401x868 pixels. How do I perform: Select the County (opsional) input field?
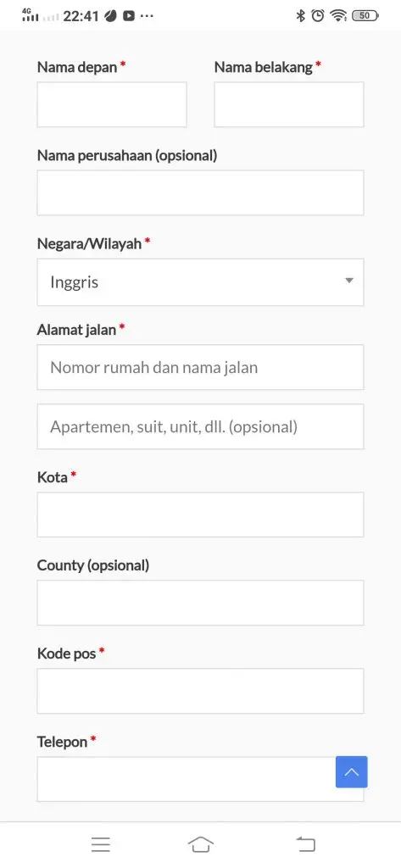pyautogui.click(x=200, y=603)
